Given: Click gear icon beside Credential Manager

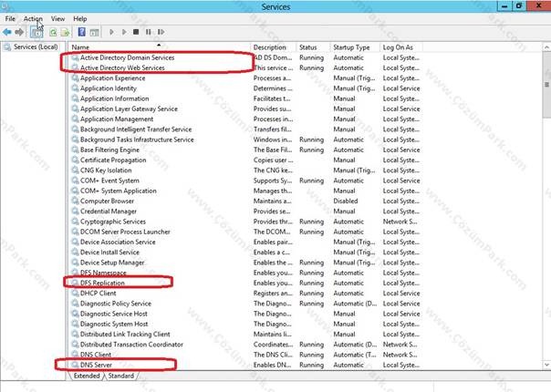Looking at the screenshot, I should pyautogui.click(x=75, y=211).
